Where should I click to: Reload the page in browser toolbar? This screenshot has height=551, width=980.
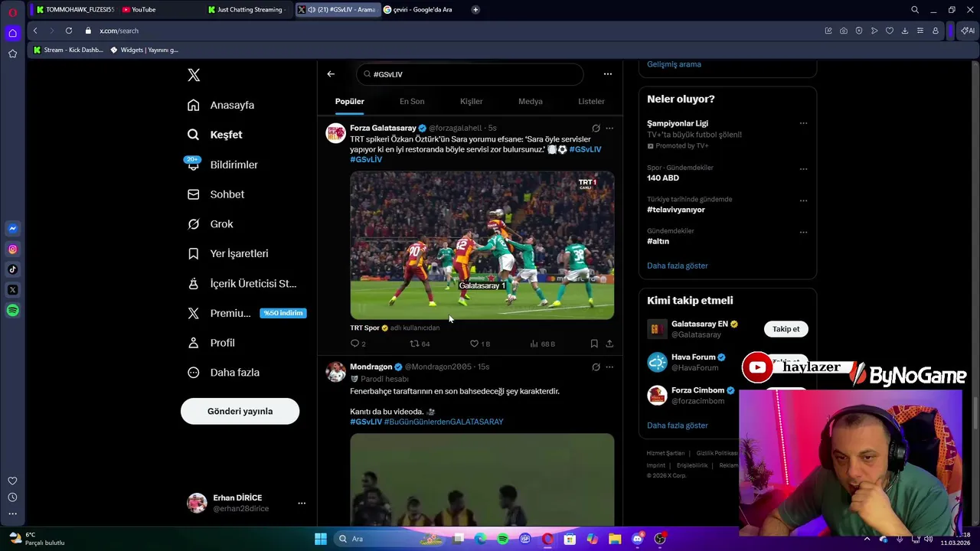coord(69,31)
